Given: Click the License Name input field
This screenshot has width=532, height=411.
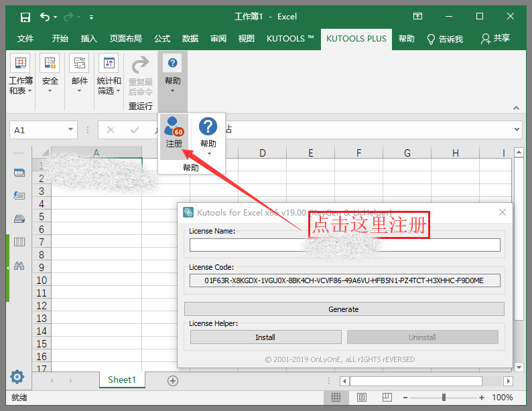Looking at the screenshot, I should coord(344,245).
